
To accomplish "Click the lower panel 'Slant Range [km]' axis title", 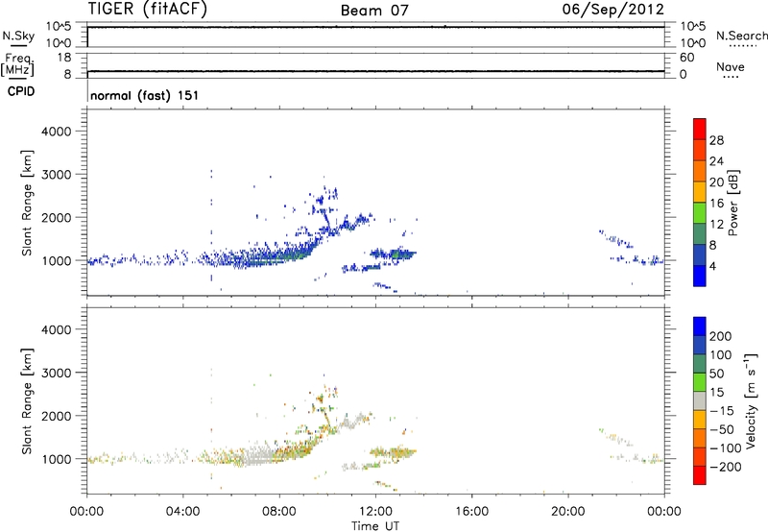I will click(x=27, y=401).
